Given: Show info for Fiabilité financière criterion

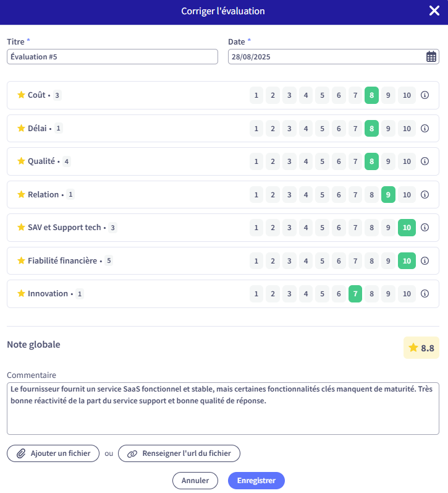Looking at the screenshot, I should (x=425, y=260).
